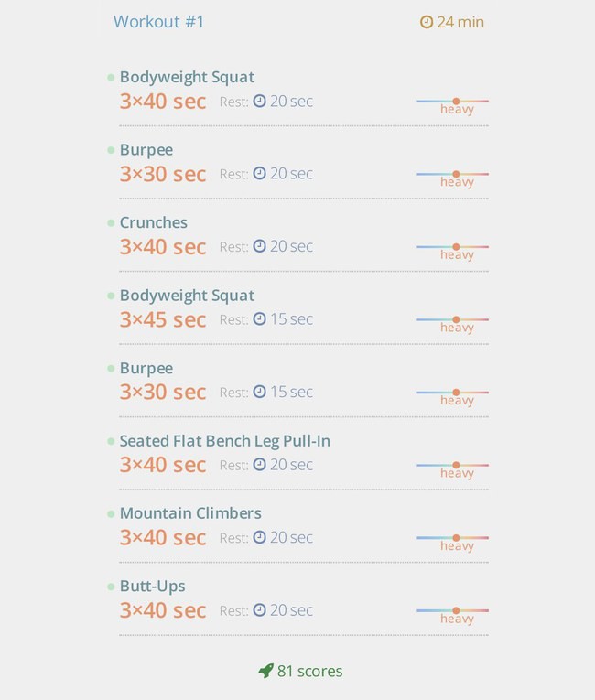Click the green bullet beside Seated Flat Bench Leg Pull-In

pos(111,442)
